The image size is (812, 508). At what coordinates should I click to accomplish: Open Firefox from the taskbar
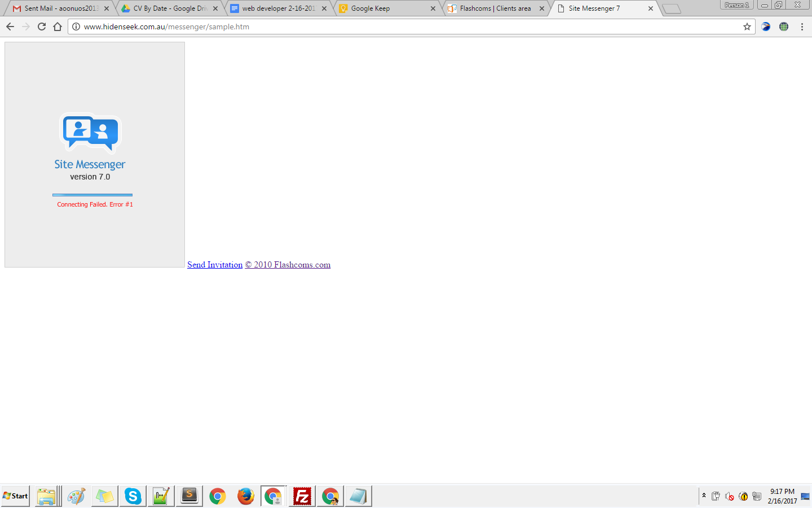pyautogui.click(x=245, y=496)
